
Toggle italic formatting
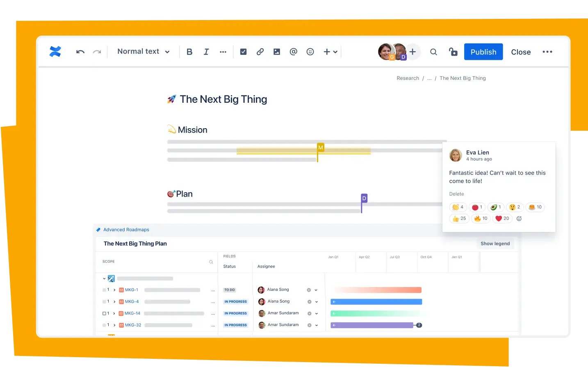coord(206,52)
